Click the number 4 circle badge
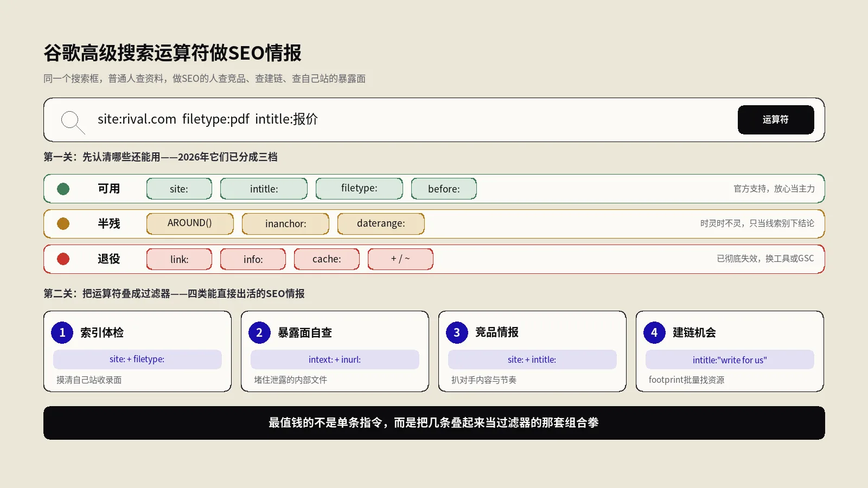The image size is (868, 488). pos(654,332)
